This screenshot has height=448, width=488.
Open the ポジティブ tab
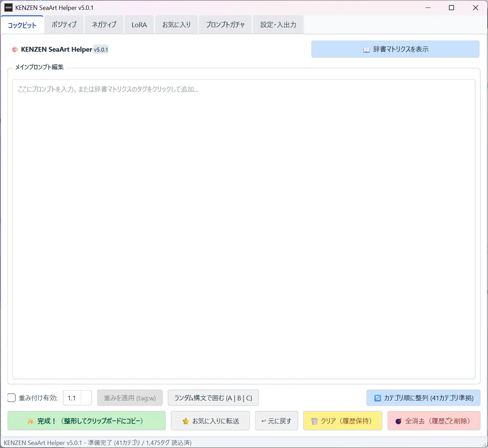pyautogui.click(x=64, y=25)
